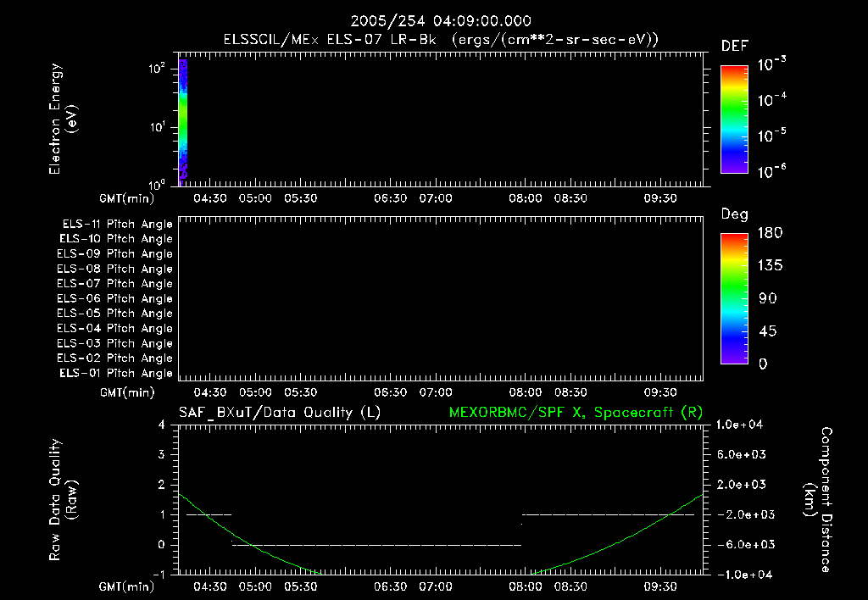This screenshot has height=600, width=868.
Task: Click the ELS-11 Pitch Angle row label
Action: [x=117, y=225]
